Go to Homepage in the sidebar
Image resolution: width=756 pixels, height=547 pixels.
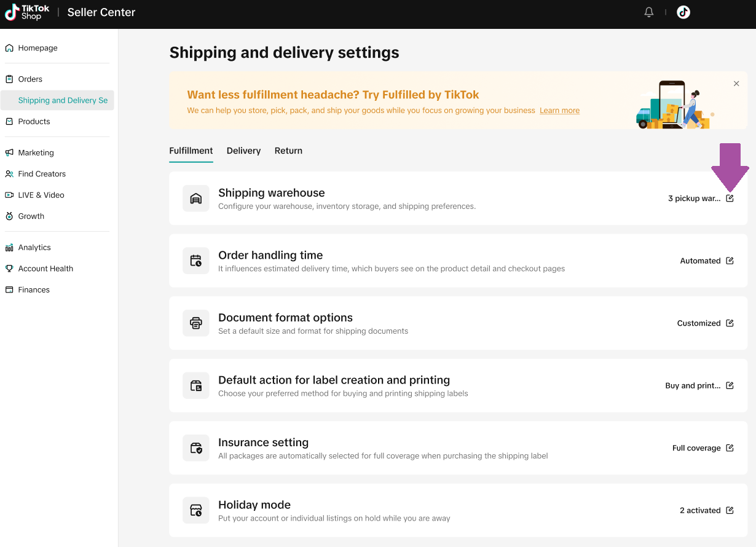[x=37, y=48]
